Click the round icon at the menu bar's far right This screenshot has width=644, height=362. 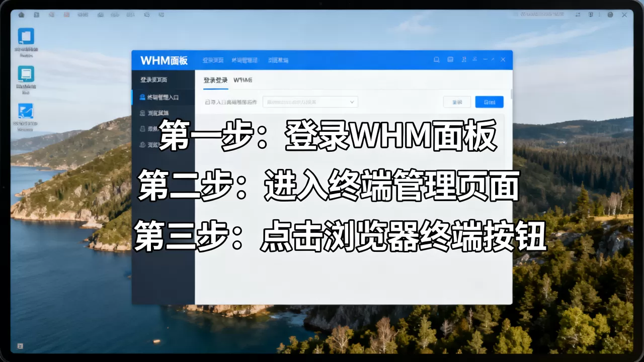click(610, 15)
